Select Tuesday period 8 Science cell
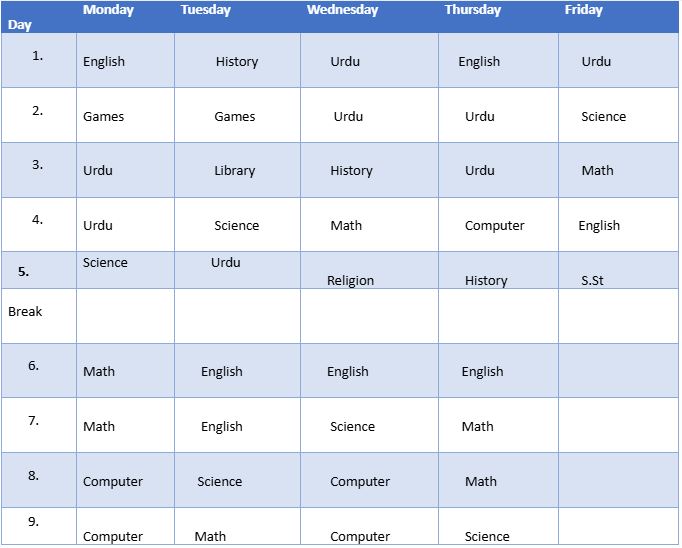This screenshot has width=682, height=548. [x=237, y=480]
